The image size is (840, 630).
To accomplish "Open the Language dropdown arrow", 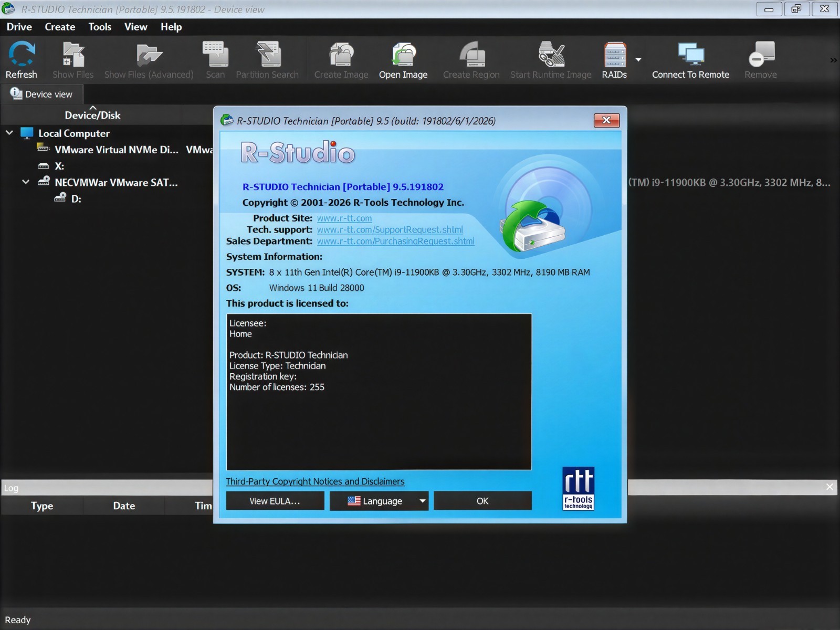I will pos(423,501).
